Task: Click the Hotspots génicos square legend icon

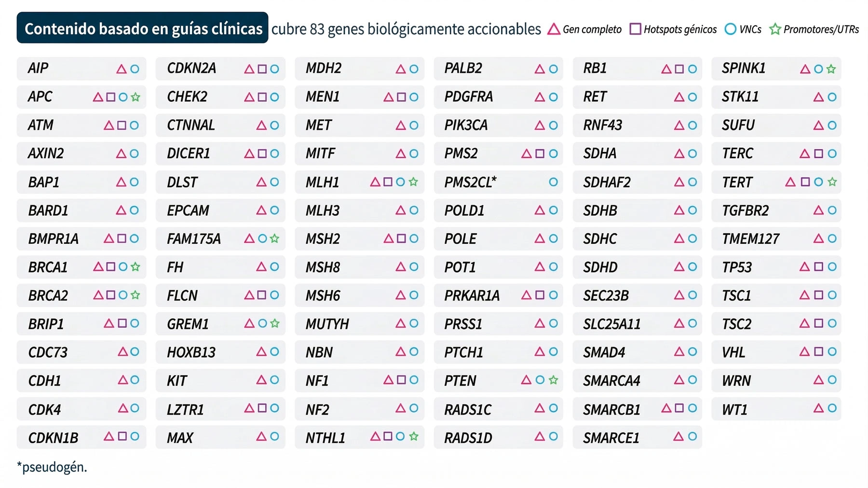Action: coord(636,29)
